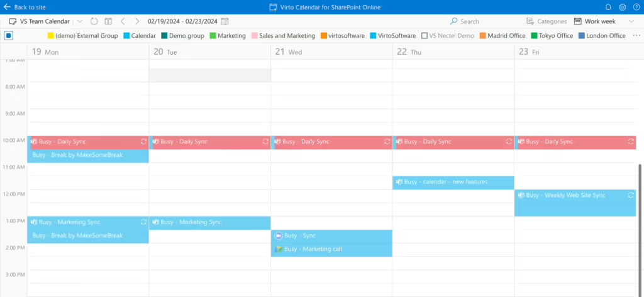Click the go-to-today icon beside refresh
644x297 pixels.
(108, 21)
